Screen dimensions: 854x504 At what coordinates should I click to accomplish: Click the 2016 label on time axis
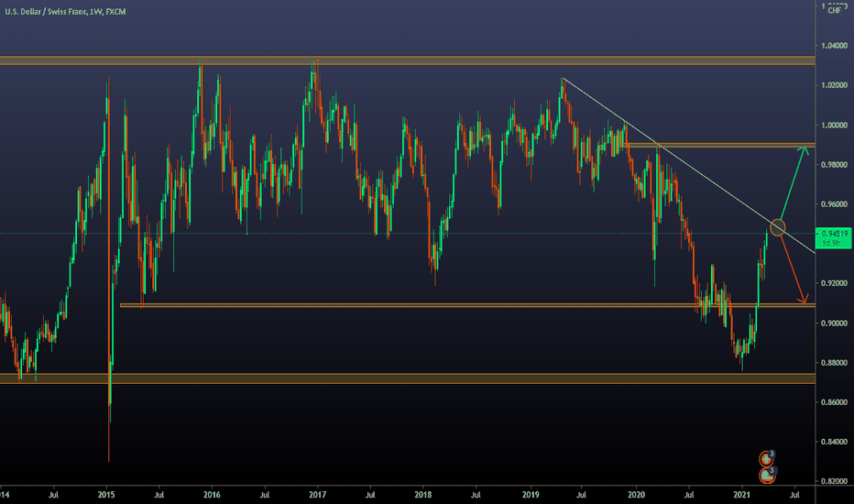(x=212, y=495)
